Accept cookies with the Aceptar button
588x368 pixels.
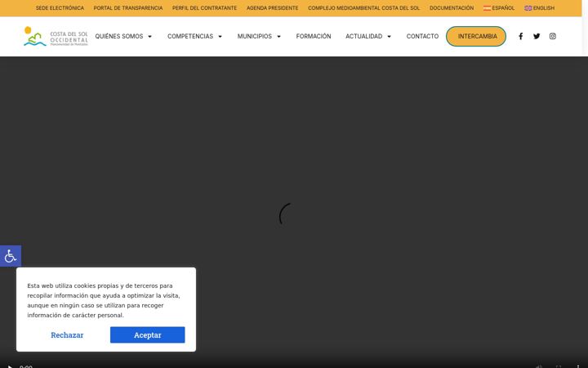pos(147,334)
